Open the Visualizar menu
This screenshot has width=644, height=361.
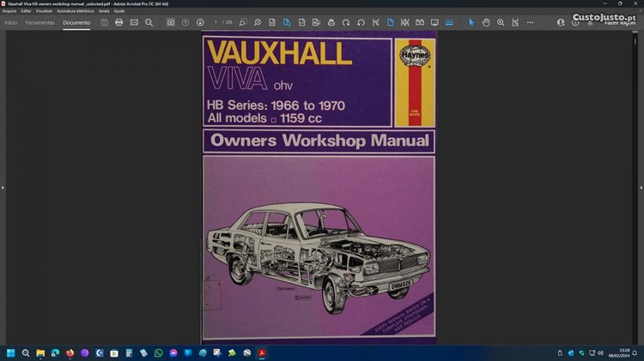click(x=45, y=11)
